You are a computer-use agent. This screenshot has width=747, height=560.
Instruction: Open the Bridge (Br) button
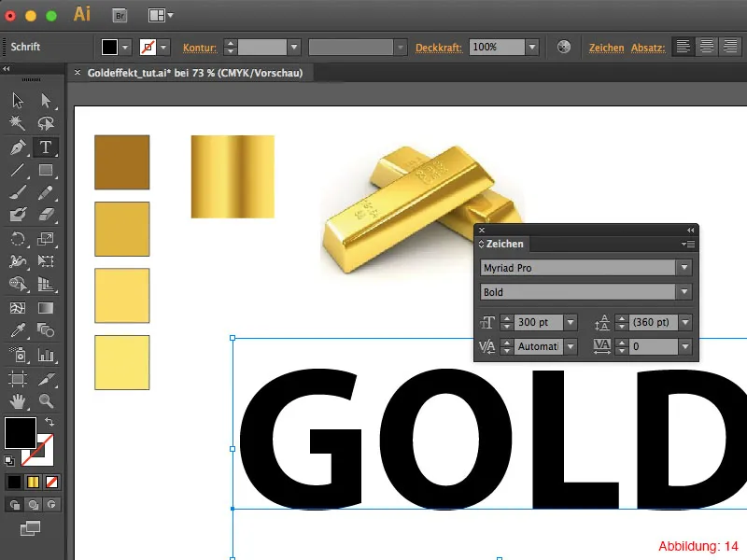120,16
